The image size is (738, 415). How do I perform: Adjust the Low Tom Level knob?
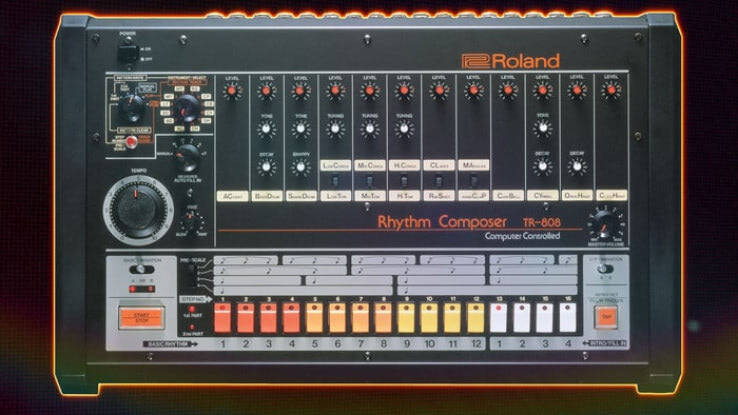click(x=335, y=90)
